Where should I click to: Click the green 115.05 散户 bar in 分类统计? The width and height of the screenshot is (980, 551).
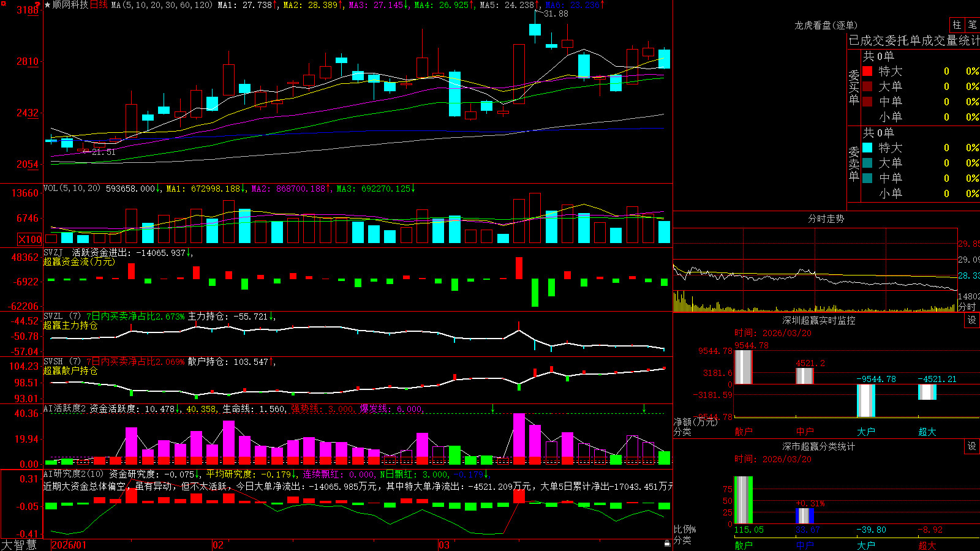coord(743,500)
